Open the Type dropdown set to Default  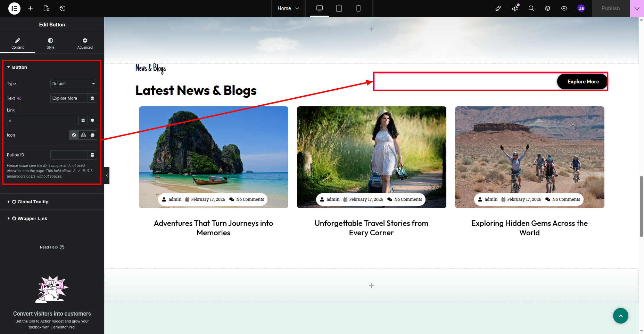pos(74,84)
